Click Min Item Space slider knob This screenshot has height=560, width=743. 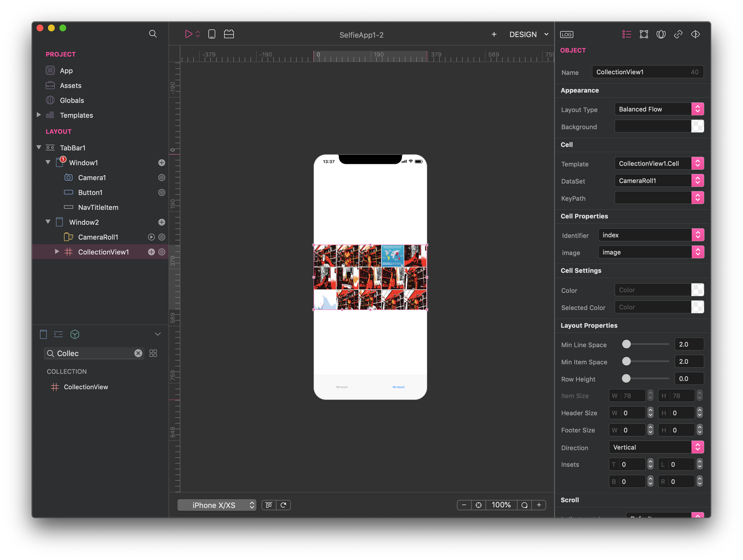coord(626,361)
